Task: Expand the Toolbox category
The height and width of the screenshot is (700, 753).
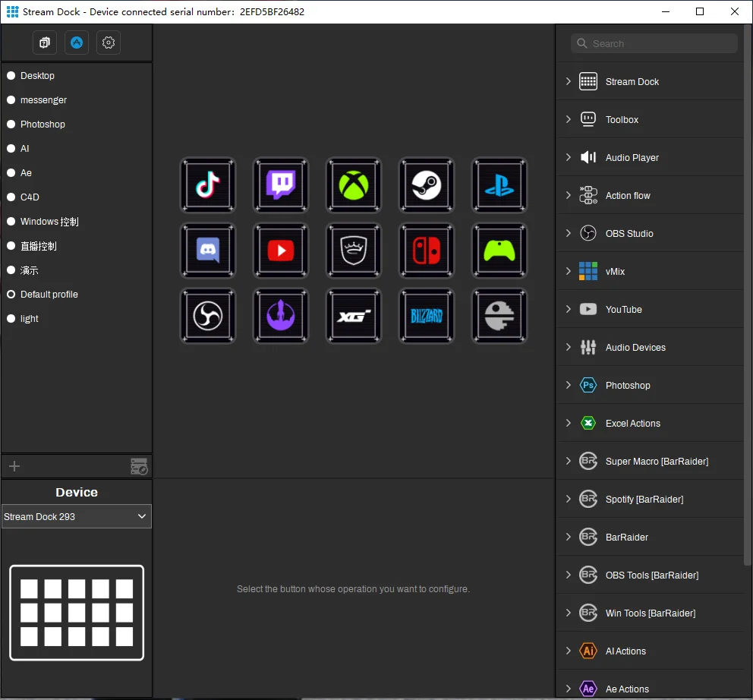Action: 569,119
